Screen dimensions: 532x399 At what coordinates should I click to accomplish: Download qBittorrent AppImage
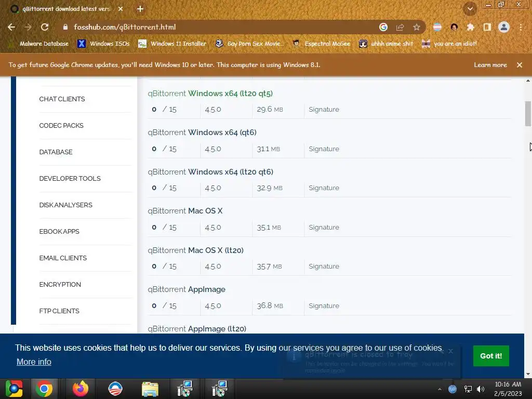click(x=187, y=289)
